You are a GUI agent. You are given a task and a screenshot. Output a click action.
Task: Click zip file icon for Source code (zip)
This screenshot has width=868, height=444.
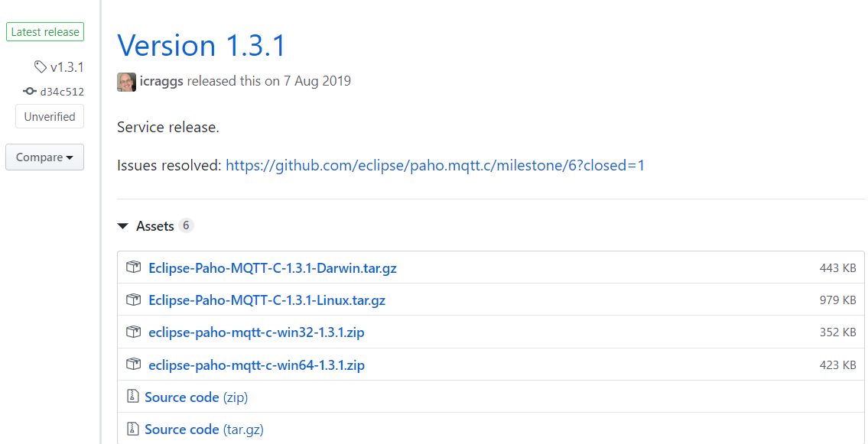pos(133,397)
